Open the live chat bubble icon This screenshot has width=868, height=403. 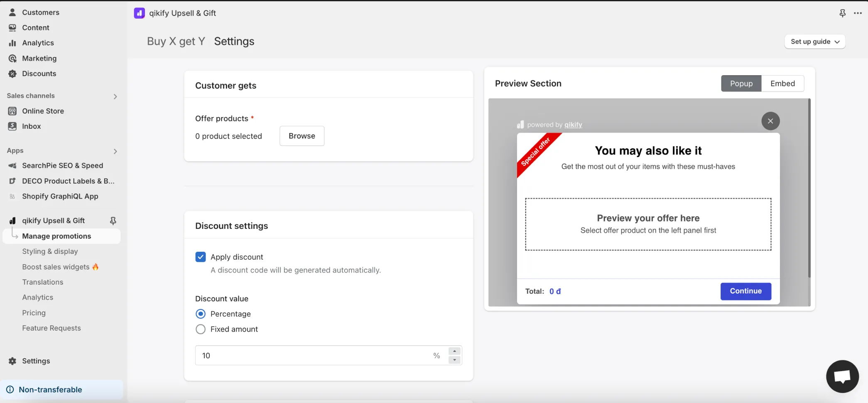842,376
